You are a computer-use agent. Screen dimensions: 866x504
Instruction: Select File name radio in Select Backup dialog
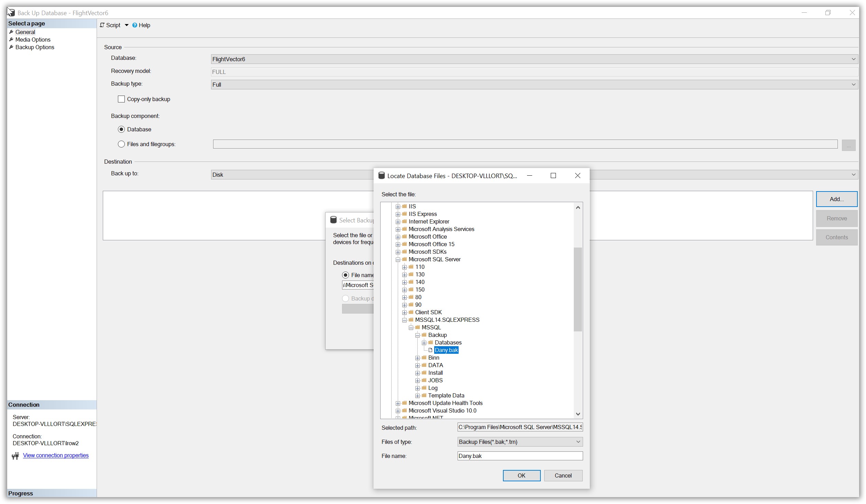click(x=346, y=275)
